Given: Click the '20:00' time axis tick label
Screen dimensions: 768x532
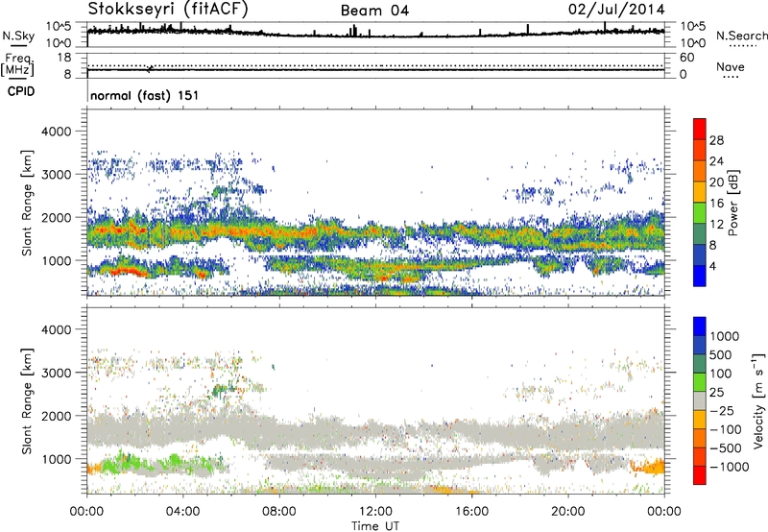Looking at the screenshot, I should [568, 511].
